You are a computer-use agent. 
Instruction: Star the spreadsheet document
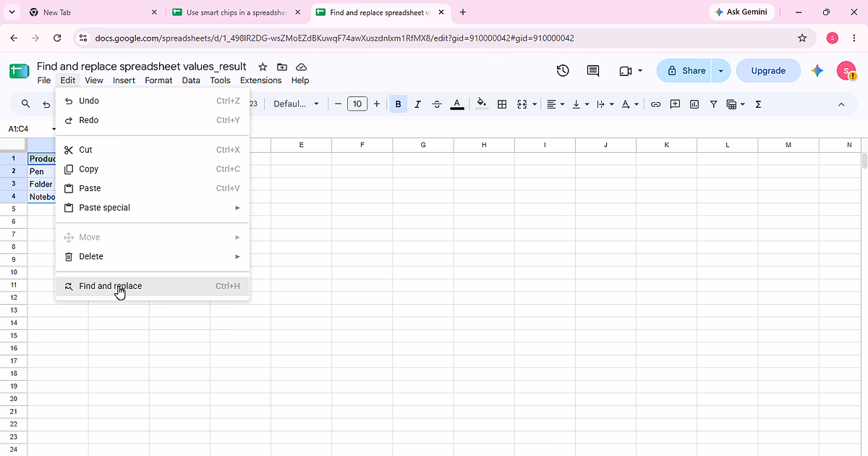click(x=263, y=67)
